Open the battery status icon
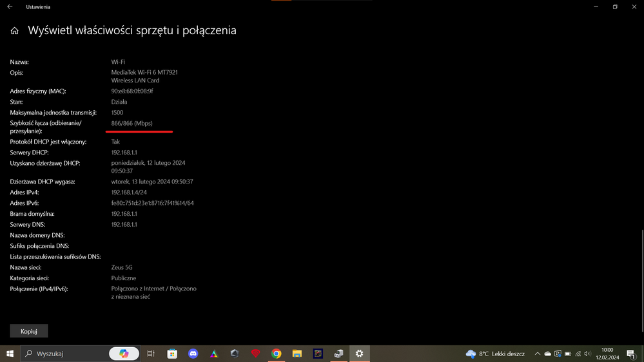 (568, 354)
